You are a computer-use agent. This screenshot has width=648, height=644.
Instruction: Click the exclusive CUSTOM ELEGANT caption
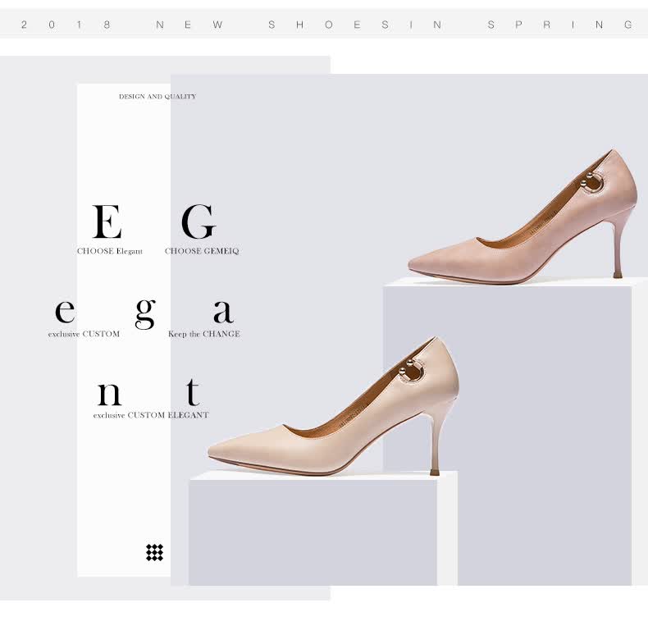(151, 415)
